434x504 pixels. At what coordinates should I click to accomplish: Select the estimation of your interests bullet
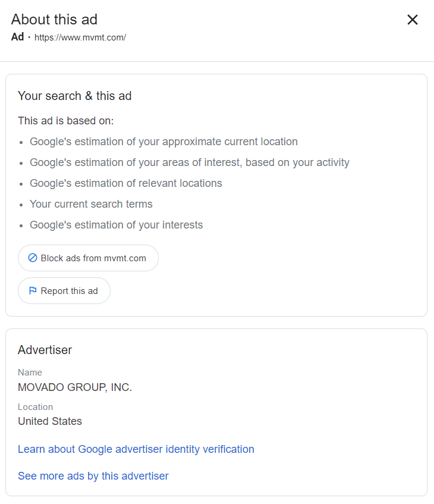point(117,225)
